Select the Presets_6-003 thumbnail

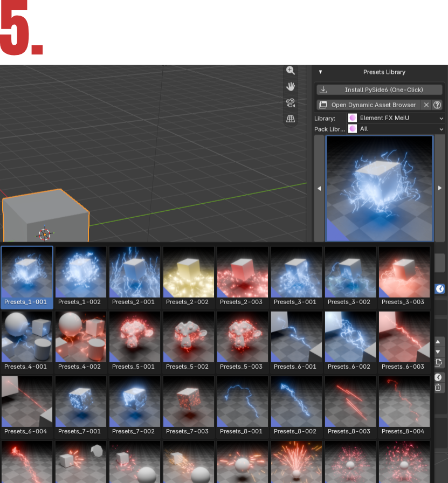[x=404, y=342]
